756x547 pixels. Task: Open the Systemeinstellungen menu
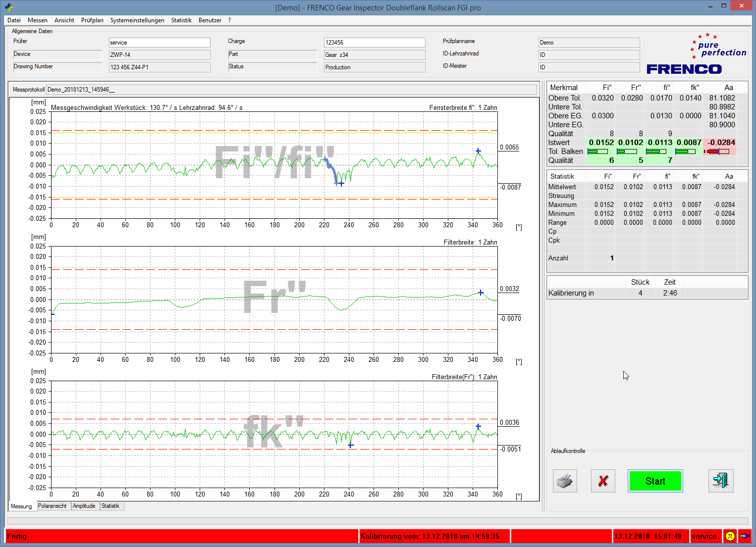(137, 20)
